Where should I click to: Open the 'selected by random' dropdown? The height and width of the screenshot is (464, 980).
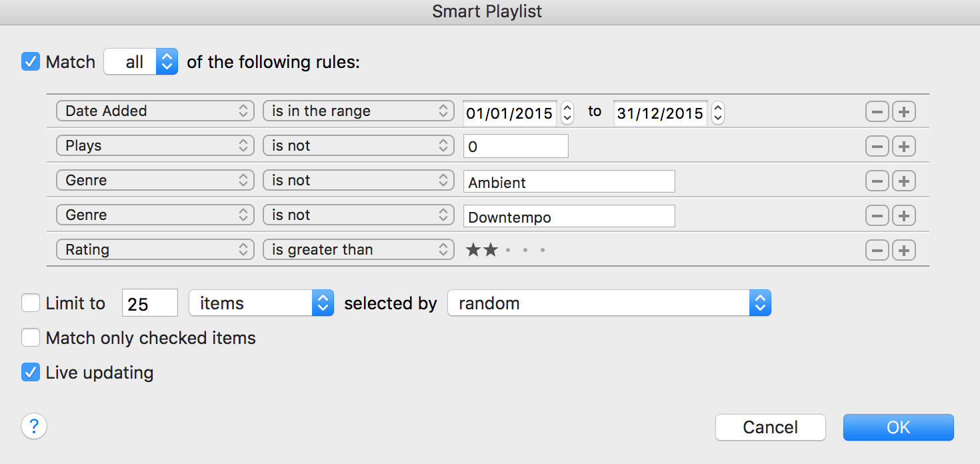tap(609, 303)
